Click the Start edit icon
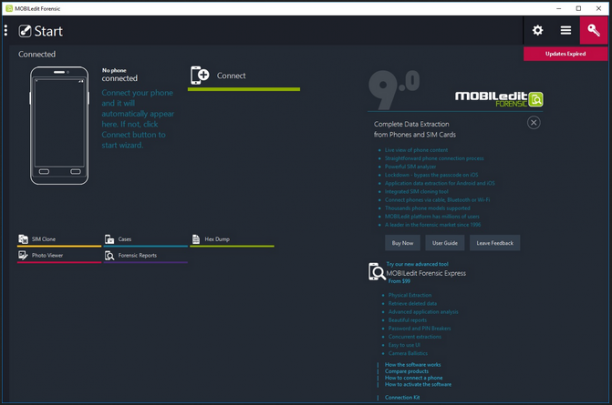 (25, 31)
